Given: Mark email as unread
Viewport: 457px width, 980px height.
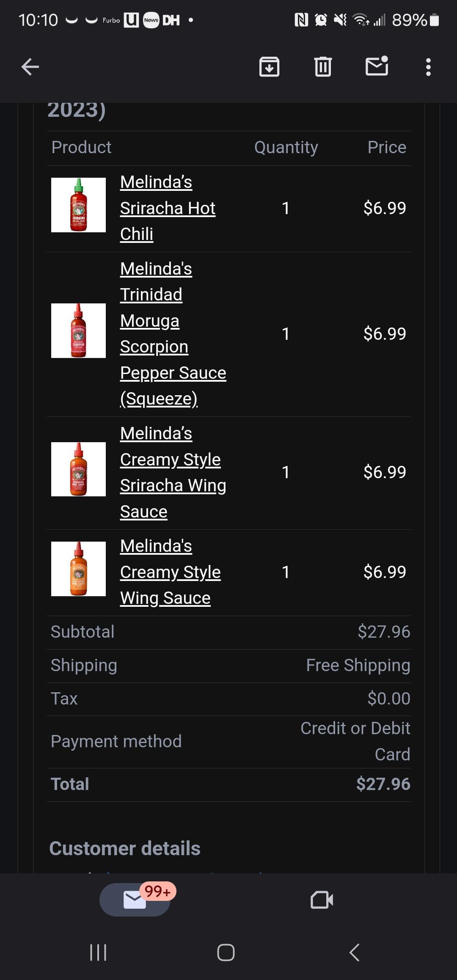Looking at the screenshot, I should point(377,67).
